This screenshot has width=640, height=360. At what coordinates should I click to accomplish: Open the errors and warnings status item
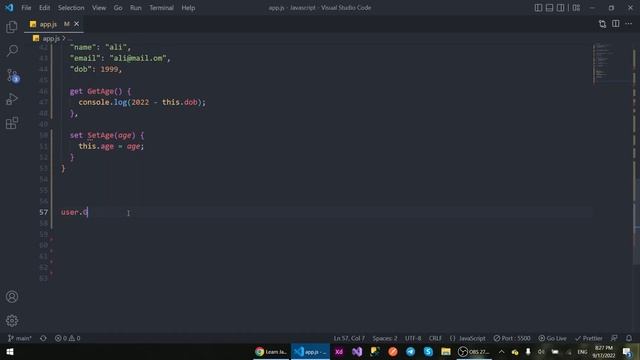(68, 338)
